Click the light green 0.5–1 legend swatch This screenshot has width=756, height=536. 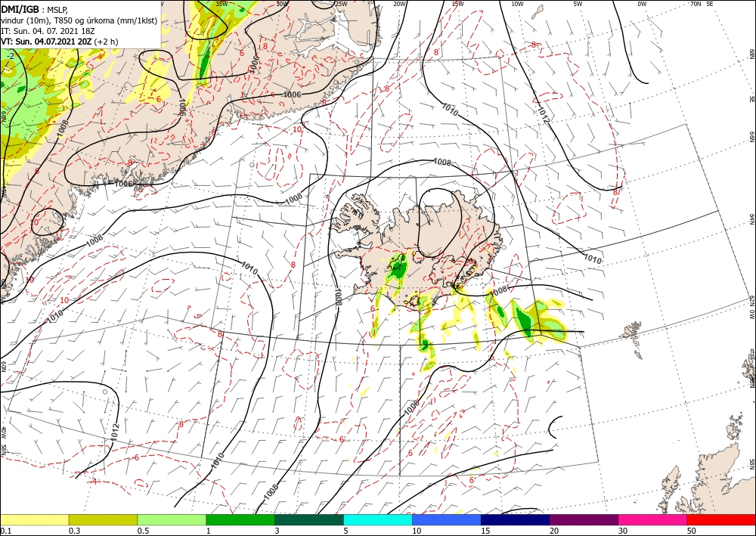172,519
